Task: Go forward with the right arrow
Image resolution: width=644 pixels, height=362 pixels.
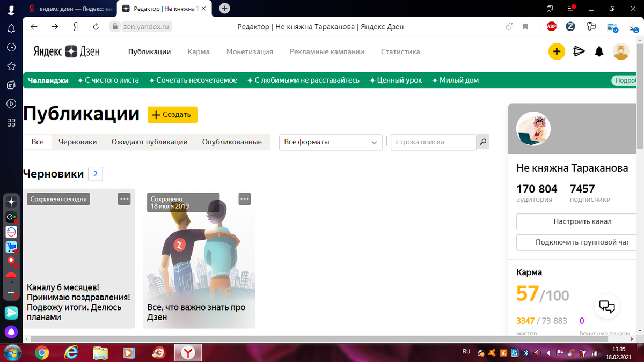Action: (x=54, y=26)
